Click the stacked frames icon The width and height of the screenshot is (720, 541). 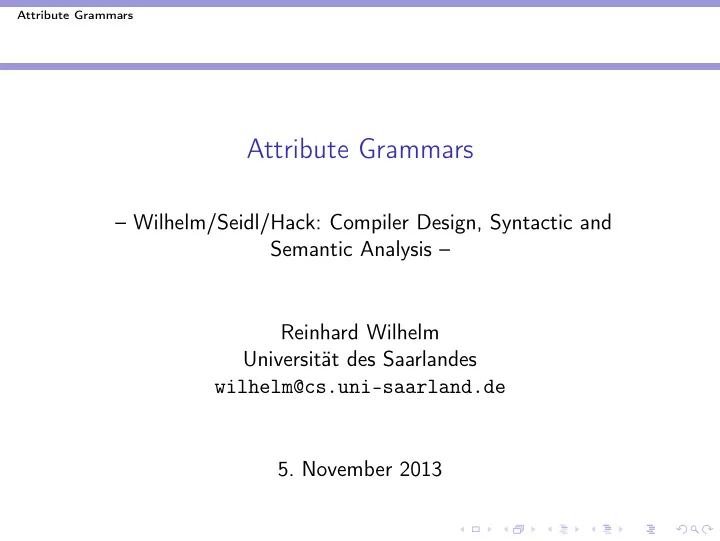(x=518, y=529)
